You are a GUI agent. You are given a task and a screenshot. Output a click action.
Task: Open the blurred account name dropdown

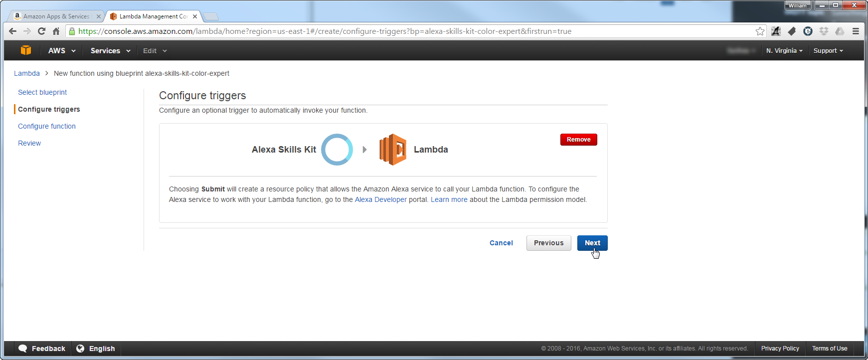pos(741,51)
